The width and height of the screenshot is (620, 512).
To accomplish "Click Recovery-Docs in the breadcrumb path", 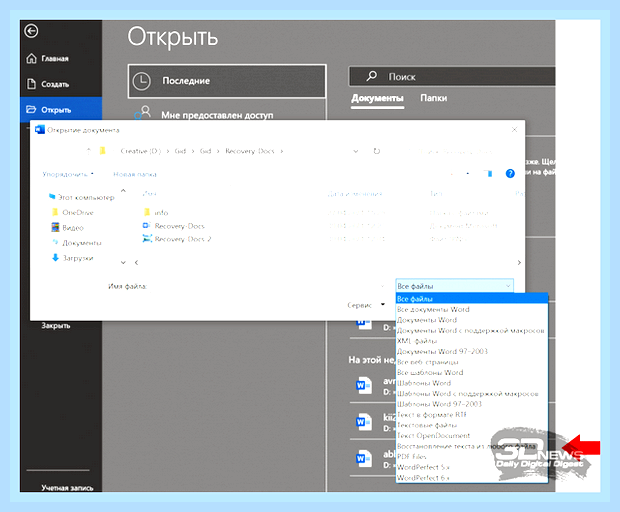I will [250, 151].
